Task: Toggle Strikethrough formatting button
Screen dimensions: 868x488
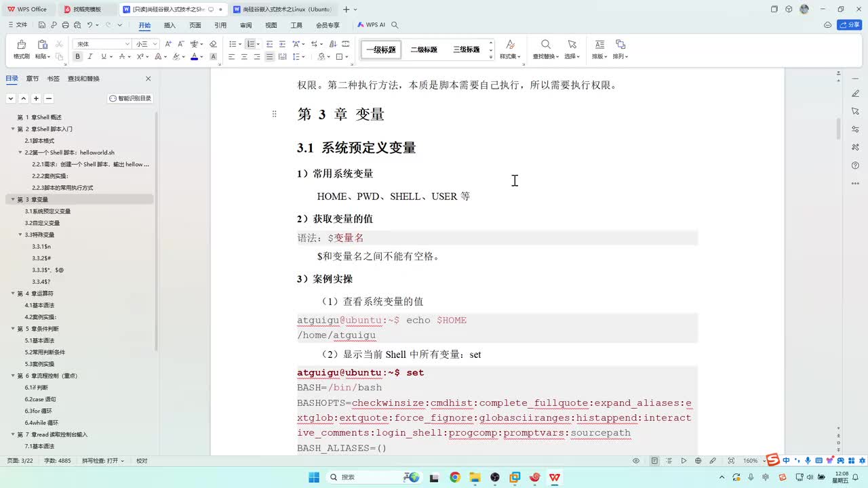Action: point(121,57)
